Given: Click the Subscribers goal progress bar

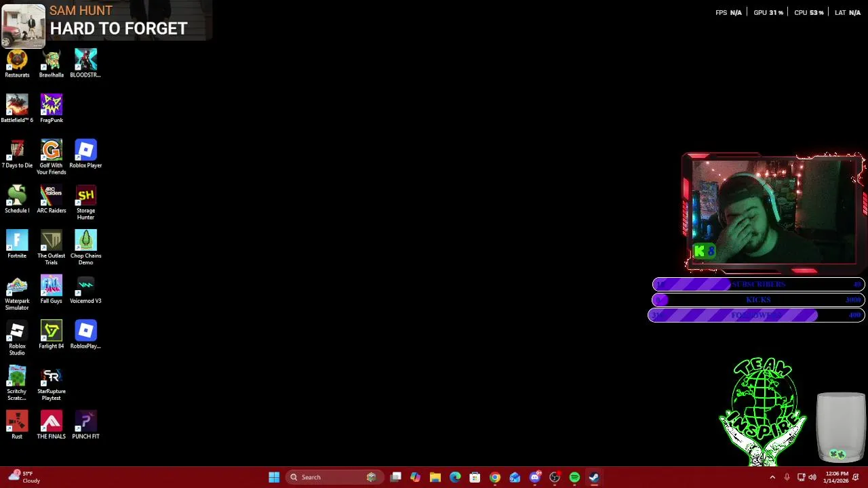Looking at the screenshot, I should coord(758,285).
